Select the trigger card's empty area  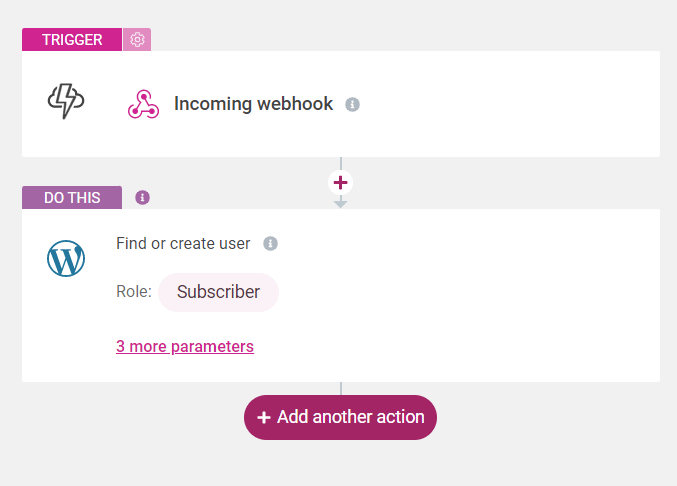pyautogui.click(x=509, y=104)
